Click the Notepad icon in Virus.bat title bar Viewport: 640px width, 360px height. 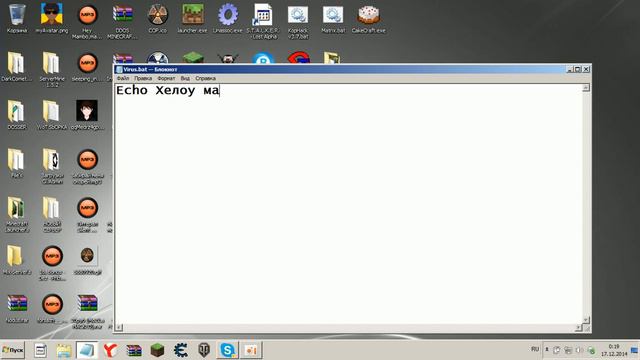click(119, 69)
